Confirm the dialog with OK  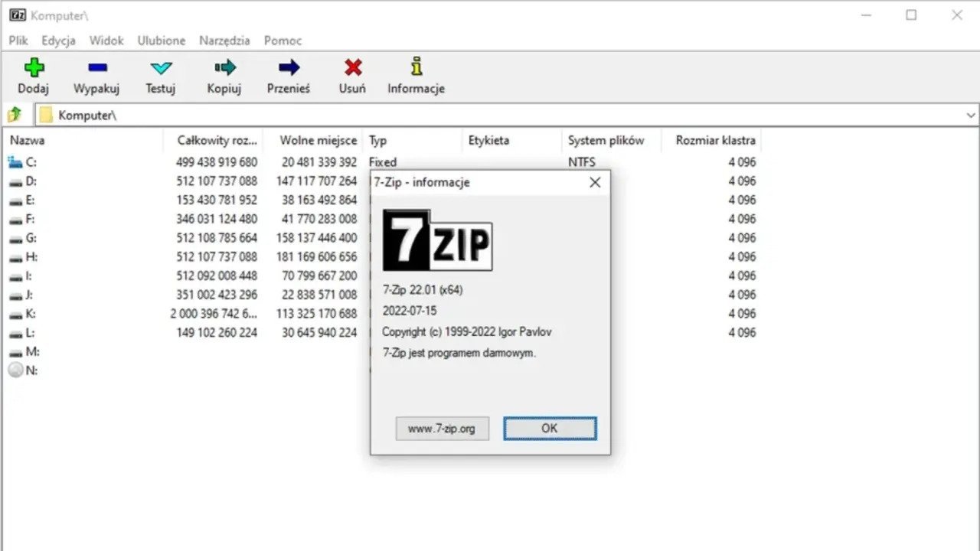[550, 429]
